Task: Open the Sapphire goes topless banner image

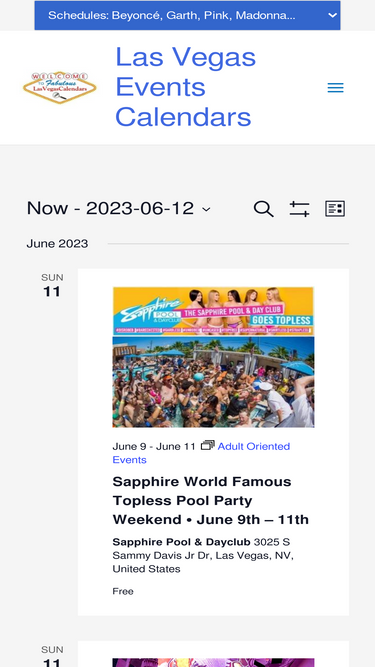Action: point(213,311)
